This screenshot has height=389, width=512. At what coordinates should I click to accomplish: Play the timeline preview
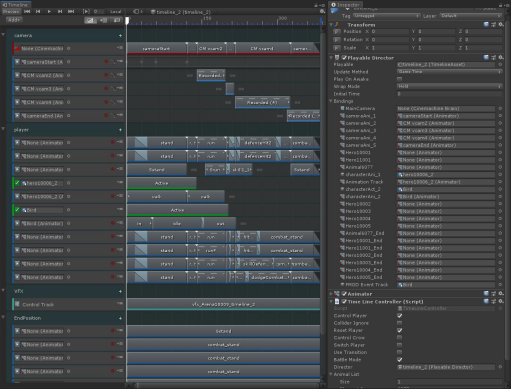tap(49, 12)
